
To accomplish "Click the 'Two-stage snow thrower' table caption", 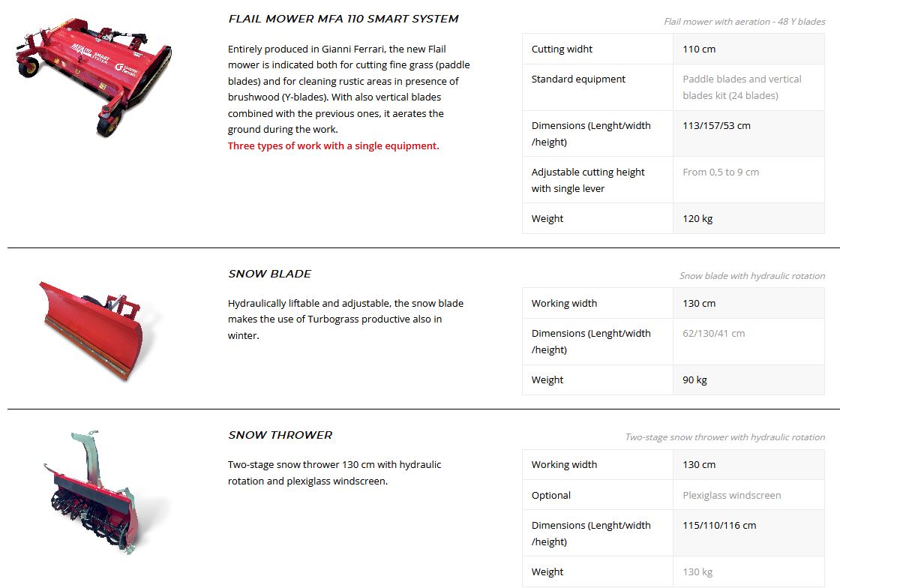I will point(724,437).
